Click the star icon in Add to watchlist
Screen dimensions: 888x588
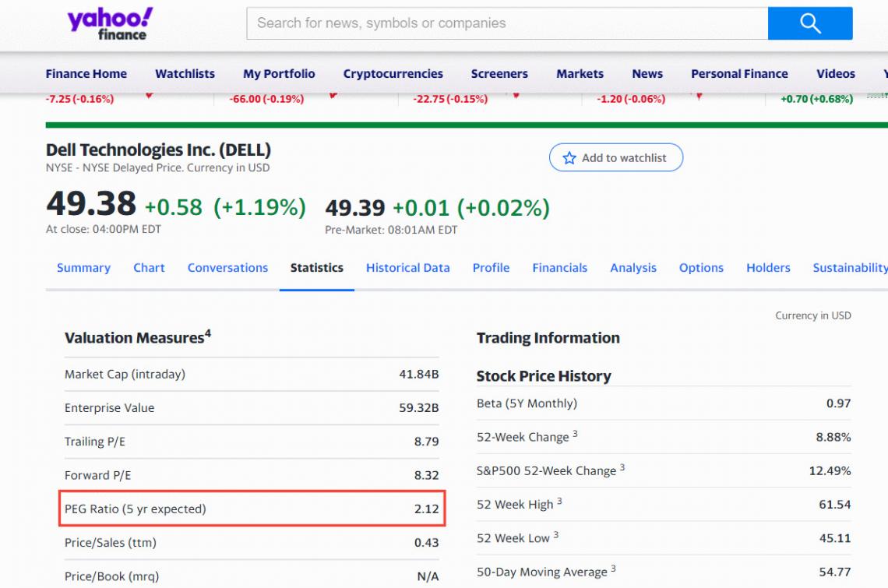tap(569, 158)
